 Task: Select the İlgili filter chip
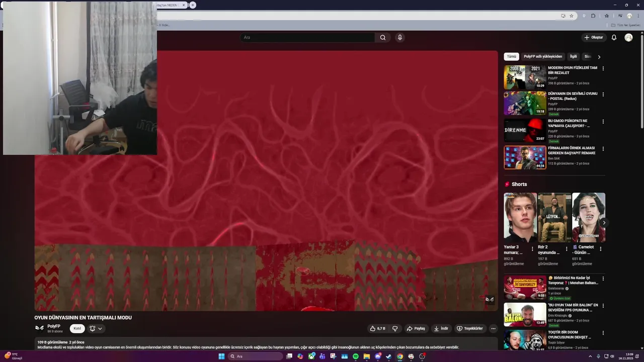(x=573, y=56)
